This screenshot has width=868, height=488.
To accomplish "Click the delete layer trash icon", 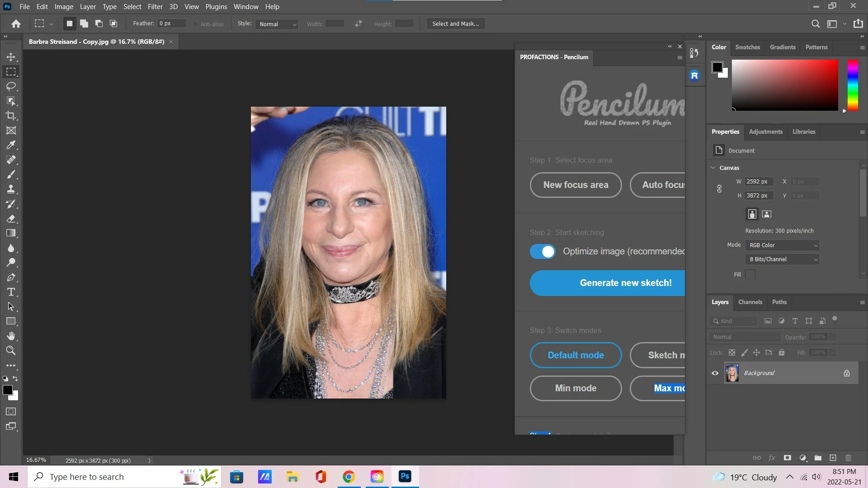I will [x=848, y=458].
